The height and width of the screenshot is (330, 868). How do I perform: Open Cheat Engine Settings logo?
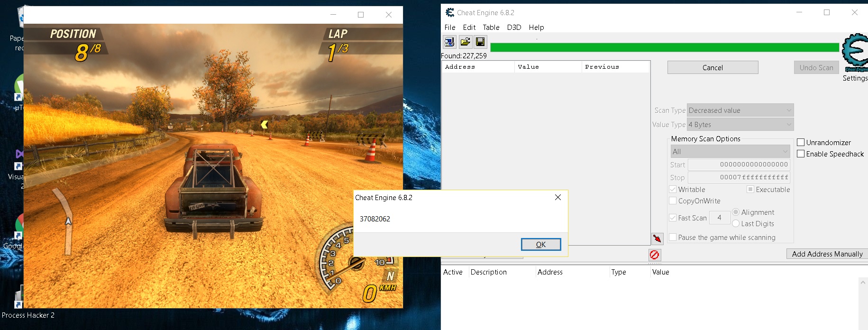(855, 52)
